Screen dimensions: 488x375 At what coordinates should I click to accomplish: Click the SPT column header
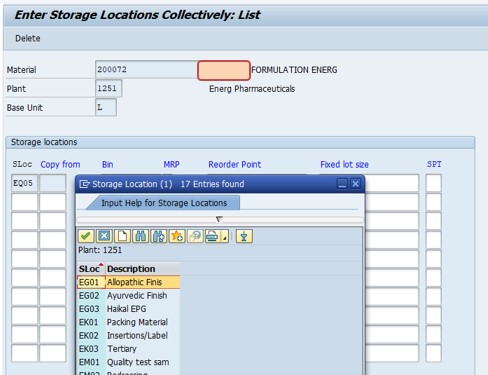[x=434, y=164]
